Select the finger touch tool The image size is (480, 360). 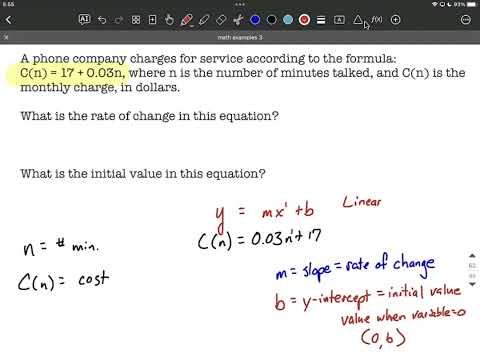pyautogui.click(x=169, y=20)
